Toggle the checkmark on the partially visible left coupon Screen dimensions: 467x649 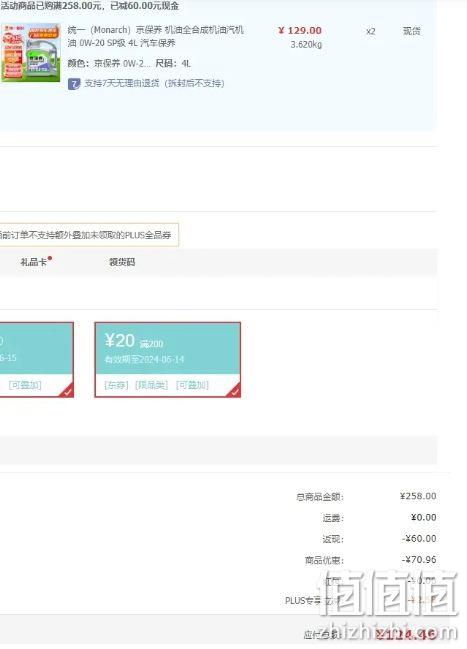[x=67, y=391]
